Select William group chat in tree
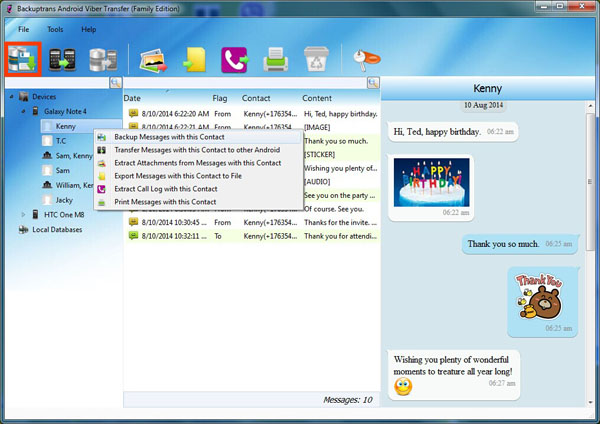 pyautogui.click(x=67, y=185)
